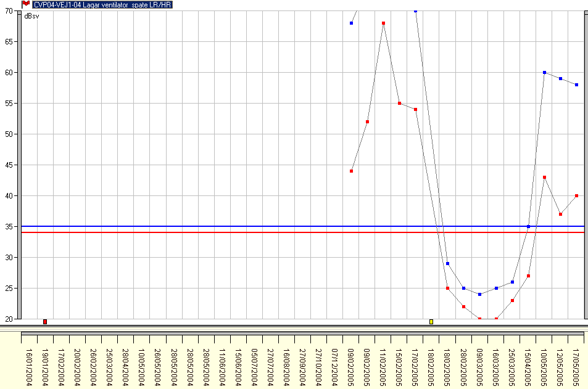Click the last red data point at 40

(576, 196)
